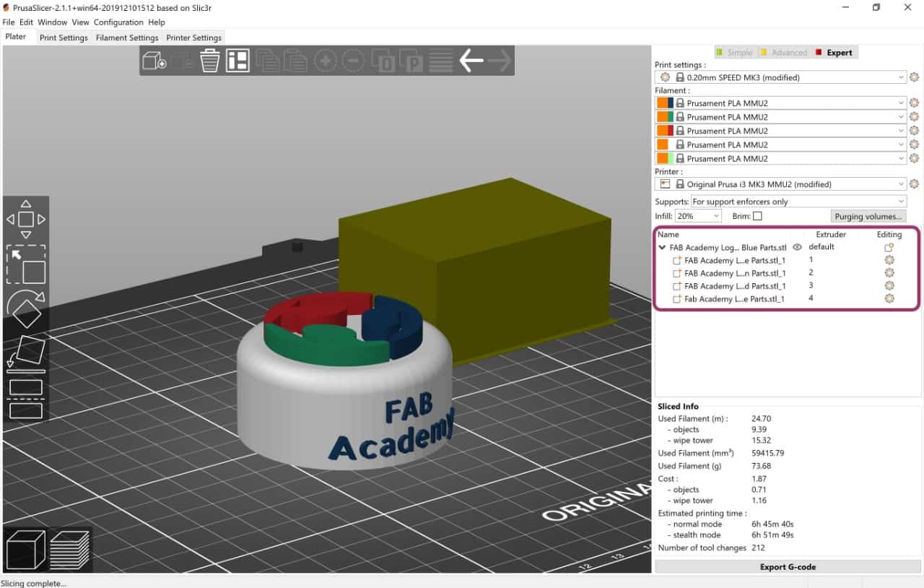Switch to Simple mode
Image resolution: width=924 pixels, height=588 pixels.
(x=734, y=53)
